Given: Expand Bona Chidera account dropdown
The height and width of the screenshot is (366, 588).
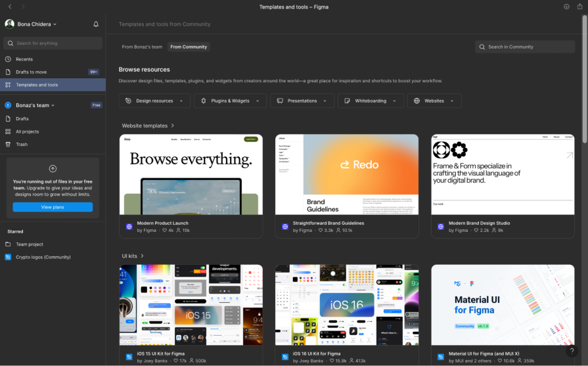Looking at the screenshot, I should [55, 24].
